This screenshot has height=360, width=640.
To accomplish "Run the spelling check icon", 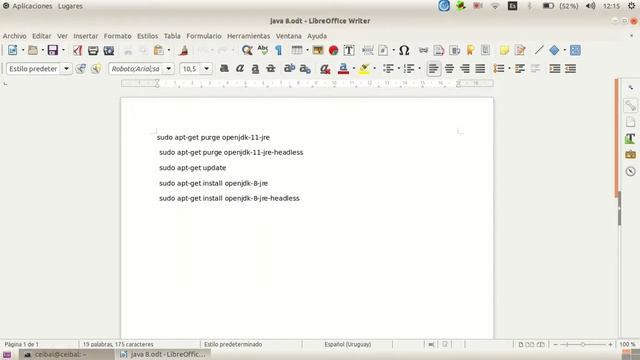I will pyautogui.click(x=263, y=50).
